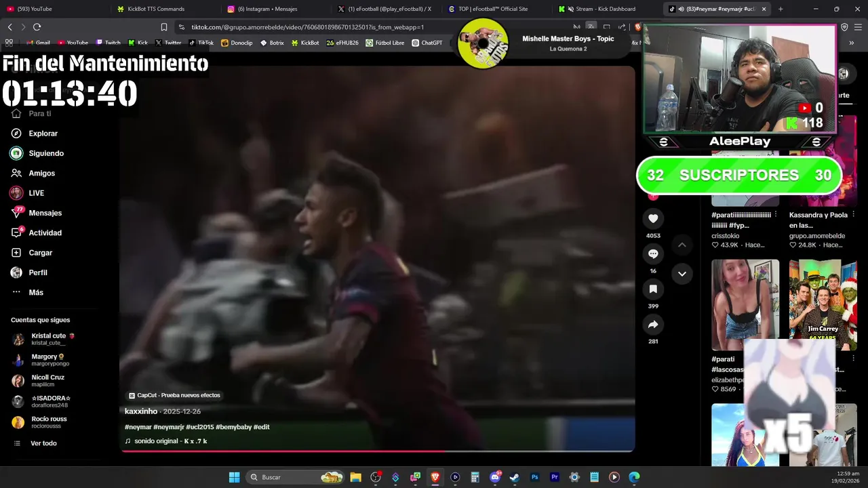Go to previous video with up chevron
The height and width of the screenshot is (488, 868).
[x=682, y=245]
